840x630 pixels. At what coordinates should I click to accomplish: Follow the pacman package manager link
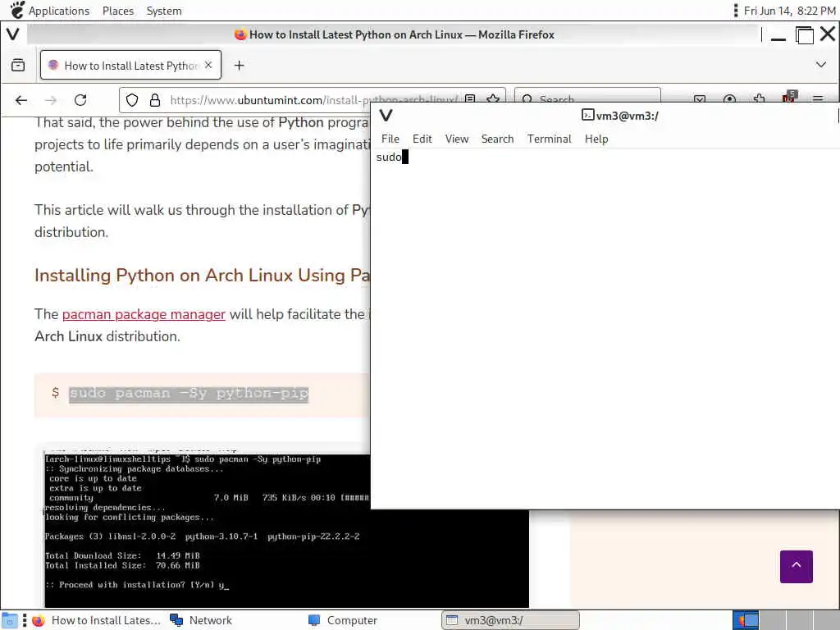(144, 314)
